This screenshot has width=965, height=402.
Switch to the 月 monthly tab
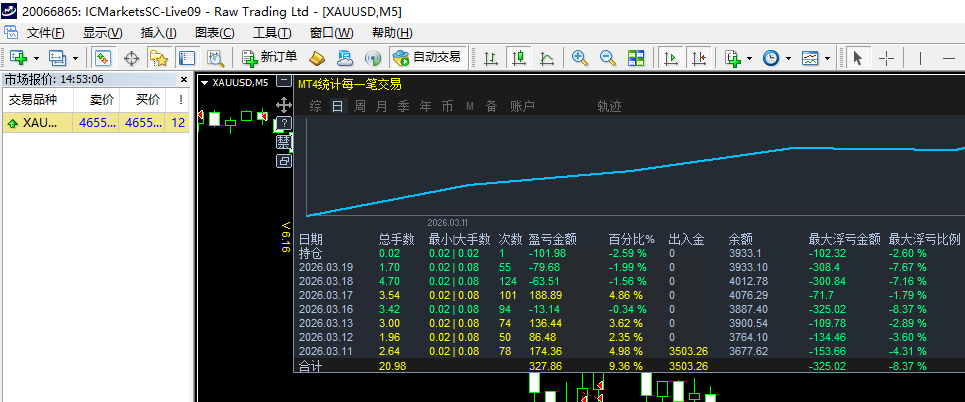coord(382,106)
